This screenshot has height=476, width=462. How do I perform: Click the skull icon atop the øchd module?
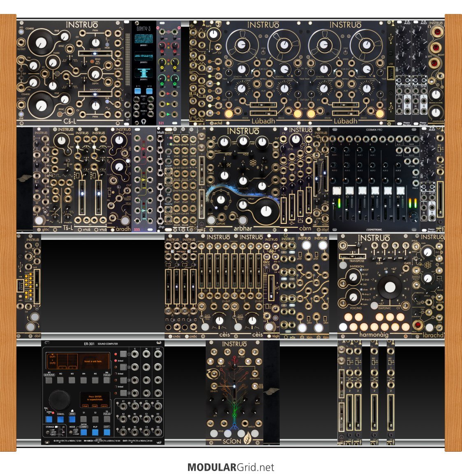click(x=218, y=24)
